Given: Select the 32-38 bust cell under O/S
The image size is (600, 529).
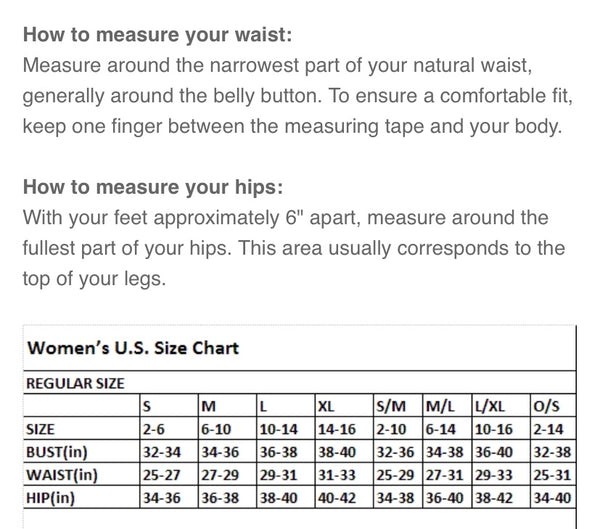Looking at the screenshot, I should point(553,451).
